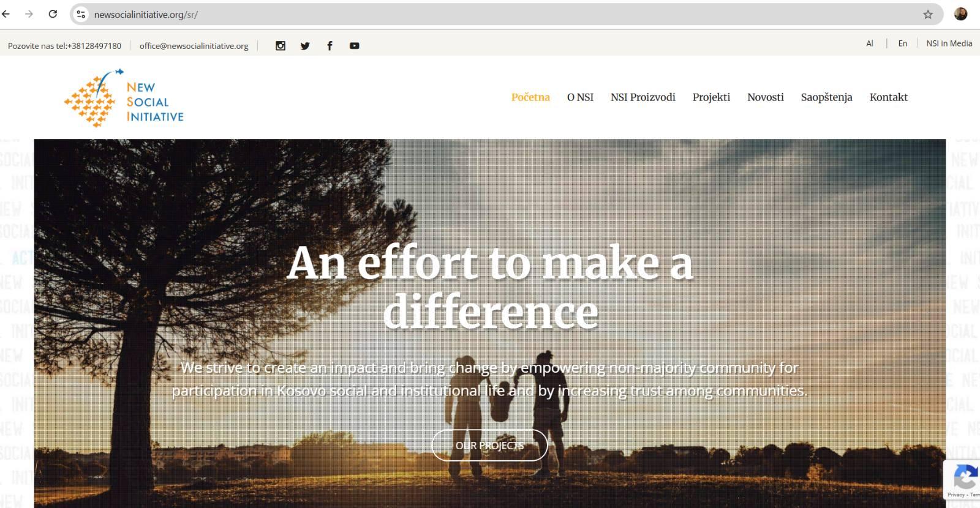Go to Projekti page
The height and width of the screenshot is (508, 980).
click(711, 97)
